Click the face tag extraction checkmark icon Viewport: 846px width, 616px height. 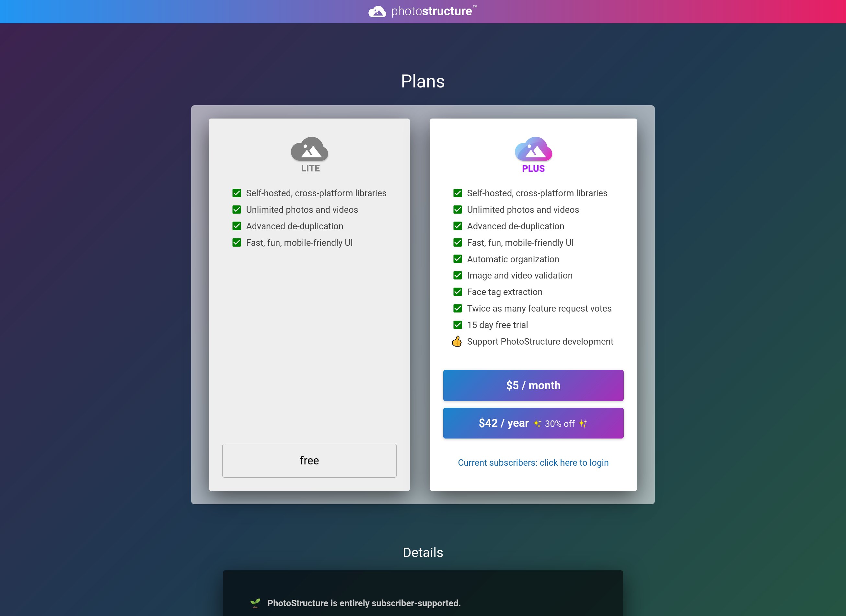pyautogui.click(x=457, y=291)
